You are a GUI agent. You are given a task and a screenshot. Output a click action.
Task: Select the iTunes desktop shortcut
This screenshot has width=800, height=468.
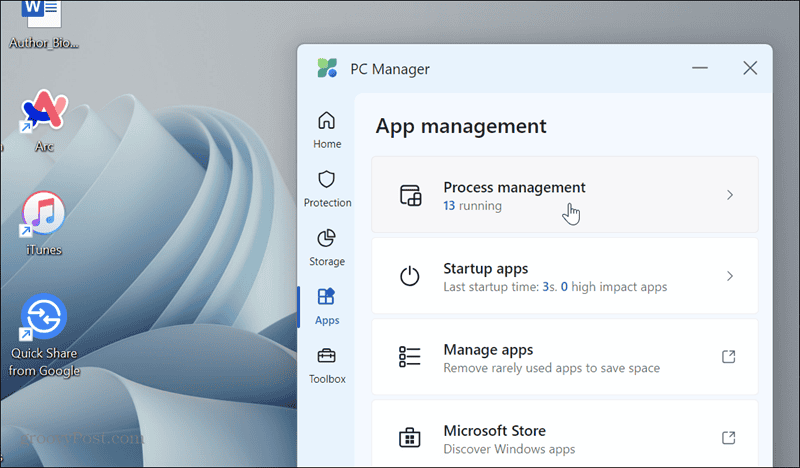44,224
